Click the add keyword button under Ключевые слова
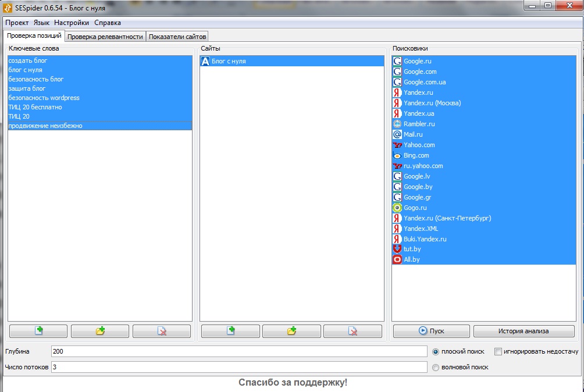The image size is (584, 392). click(38, 331)
